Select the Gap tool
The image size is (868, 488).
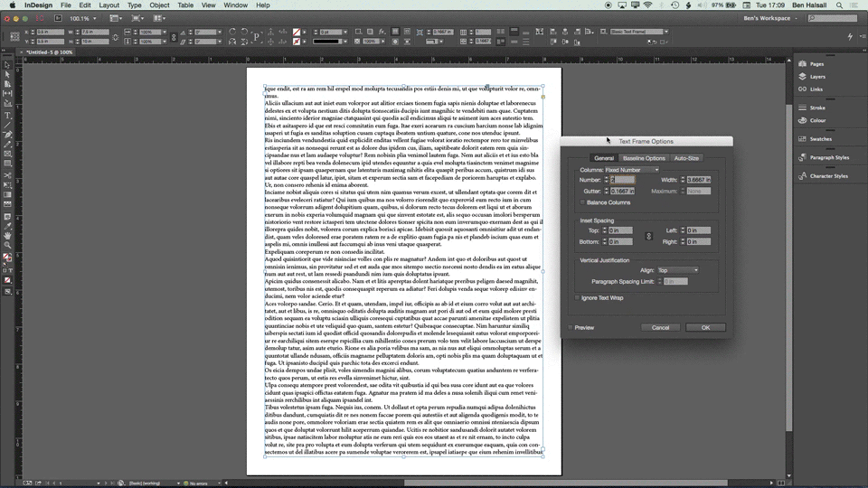[x=7, y=93]
